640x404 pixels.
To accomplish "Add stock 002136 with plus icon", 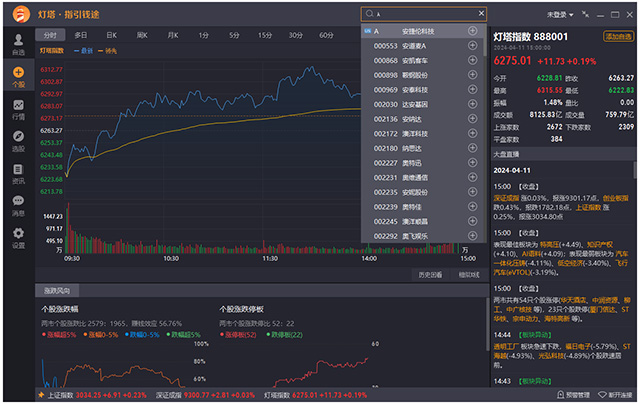I will pos(473,119).
